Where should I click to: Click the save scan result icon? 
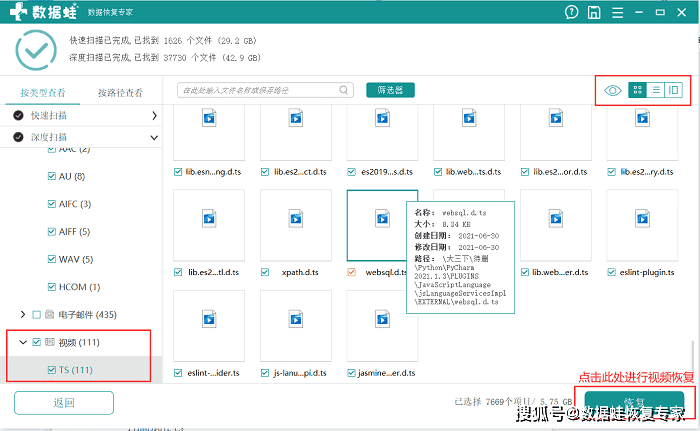tap(594, 13)
